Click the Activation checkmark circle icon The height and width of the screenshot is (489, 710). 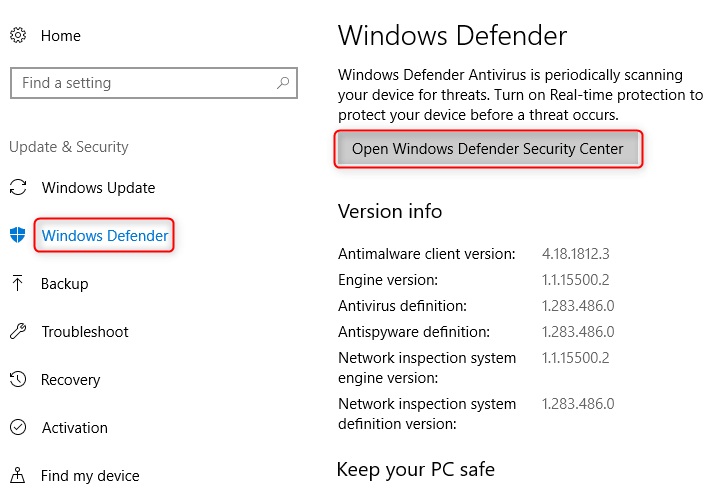point(18,428)
